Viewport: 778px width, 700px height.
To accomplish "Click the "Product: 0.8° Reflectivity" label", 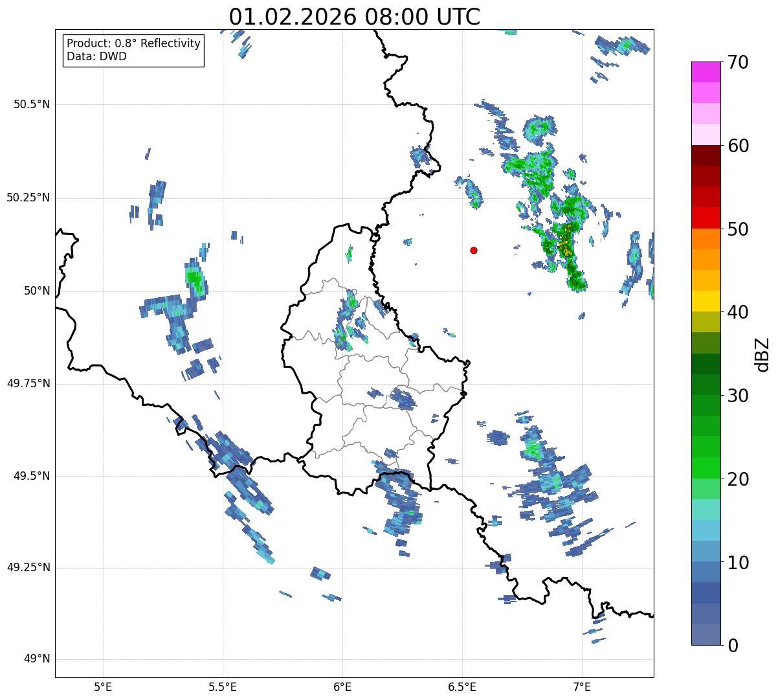I will pyautogui.click(x=134, y=43).
